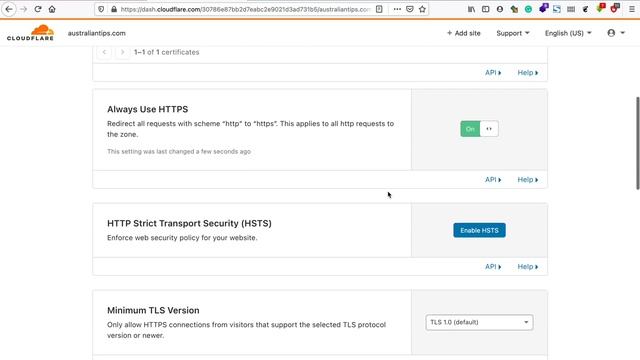Open Help for HSTS section
The height and width of the screenshot is (360, 640).
click(x=528, y=267)
